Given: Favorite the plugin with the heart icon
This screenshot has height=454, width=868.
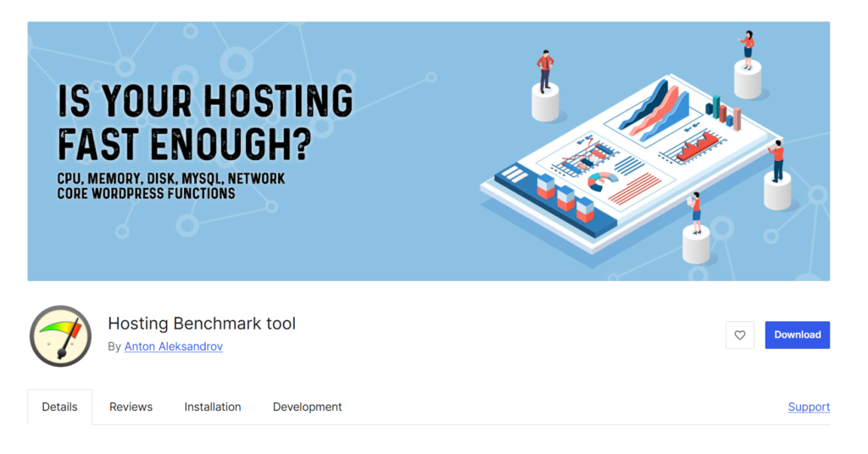Looking at the screenshot, I should (x=739, y=335).
